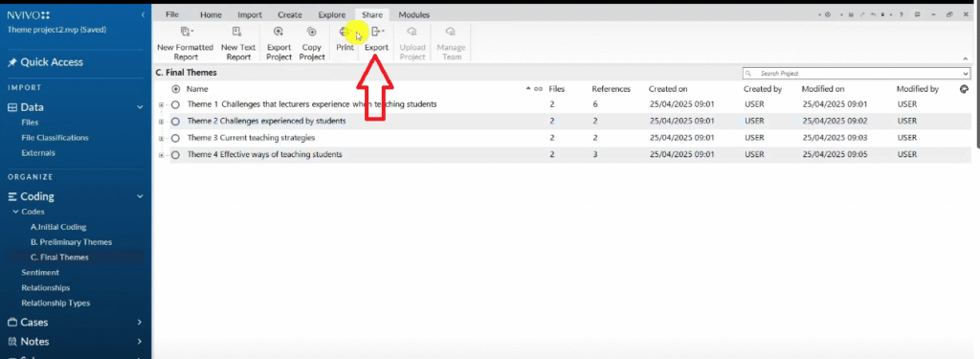
Task: Expand Theme 4 tree node
Action: click(x=161, y=155)
